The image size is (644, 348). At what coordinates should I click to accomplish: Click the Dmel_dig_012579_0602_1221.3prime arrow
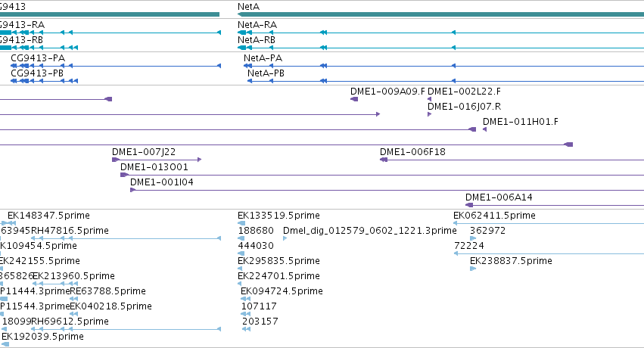[x=285, y=238]
